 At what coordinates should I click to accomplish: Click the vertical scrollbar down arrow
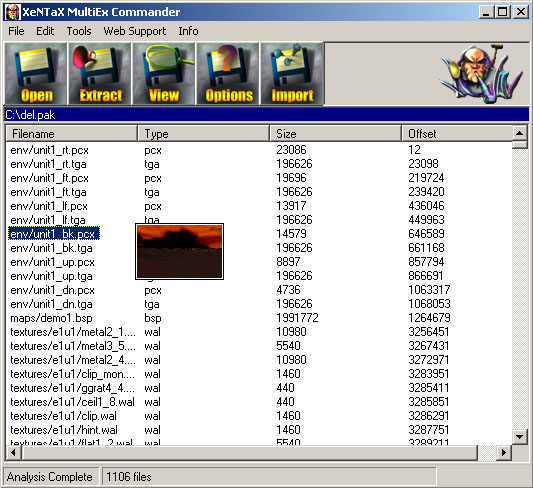(x=519, y=436)
